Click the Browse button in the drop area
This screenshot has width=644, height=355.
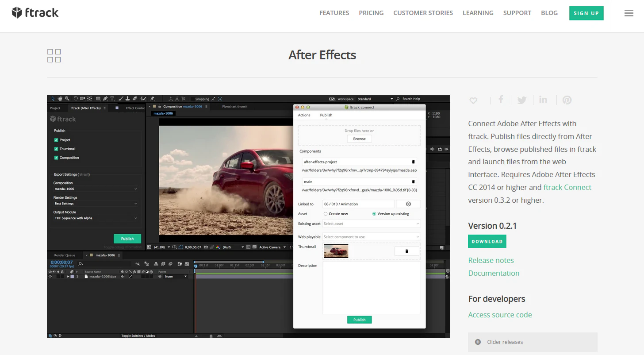(360, 139)
